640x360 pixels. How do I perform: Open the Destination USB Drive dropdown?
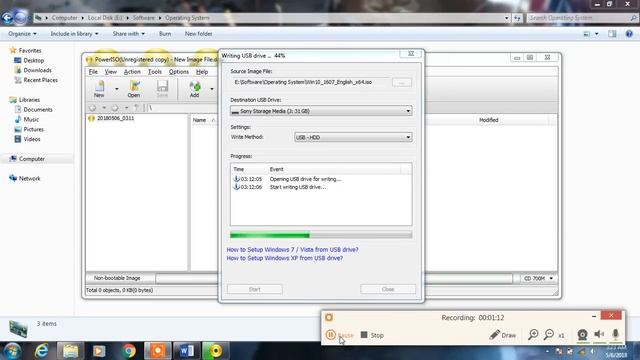click(321, 111)
